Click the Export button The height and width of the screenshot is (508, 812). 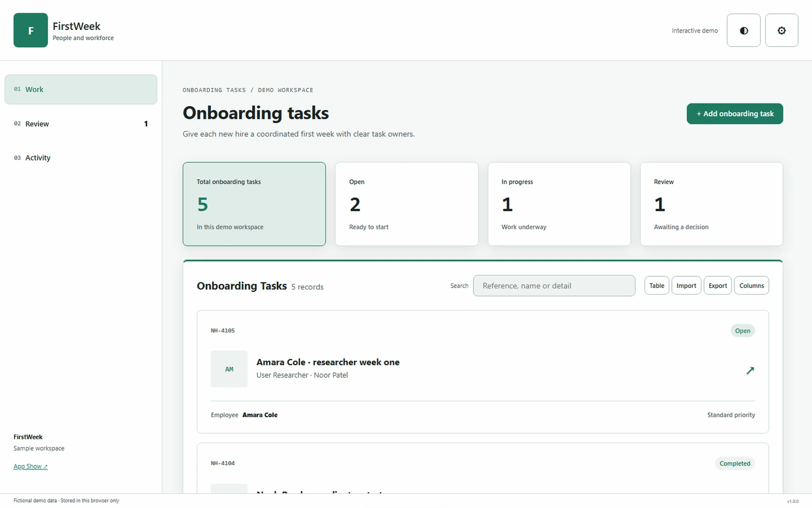(718, 285)
